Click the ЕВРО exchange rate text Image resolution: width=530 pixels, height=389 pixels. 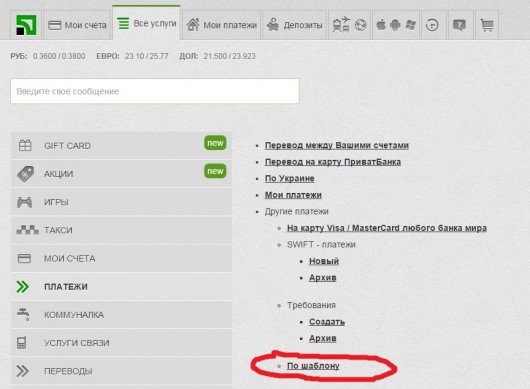pos(132,56)
